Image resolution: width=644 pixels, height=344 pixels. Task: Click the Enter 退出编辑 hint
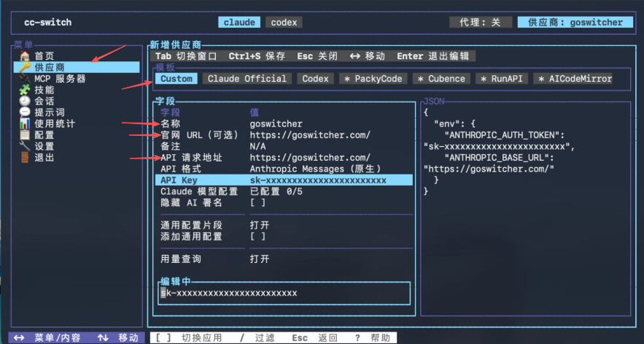tap(433, 56)
